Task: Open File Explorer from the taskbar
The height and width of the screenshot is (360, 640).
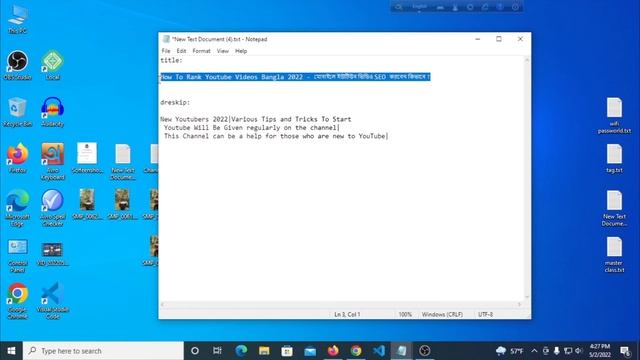Action: 264,351
